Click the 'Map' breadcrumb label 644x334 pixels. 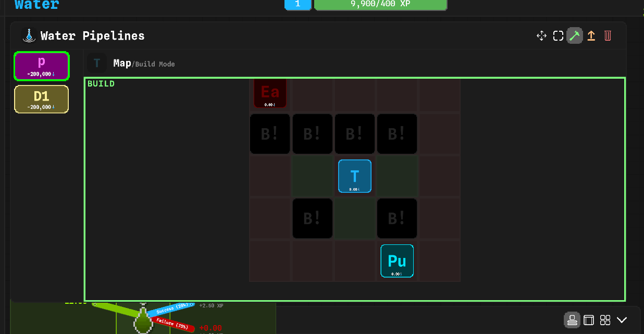point(122,64)
